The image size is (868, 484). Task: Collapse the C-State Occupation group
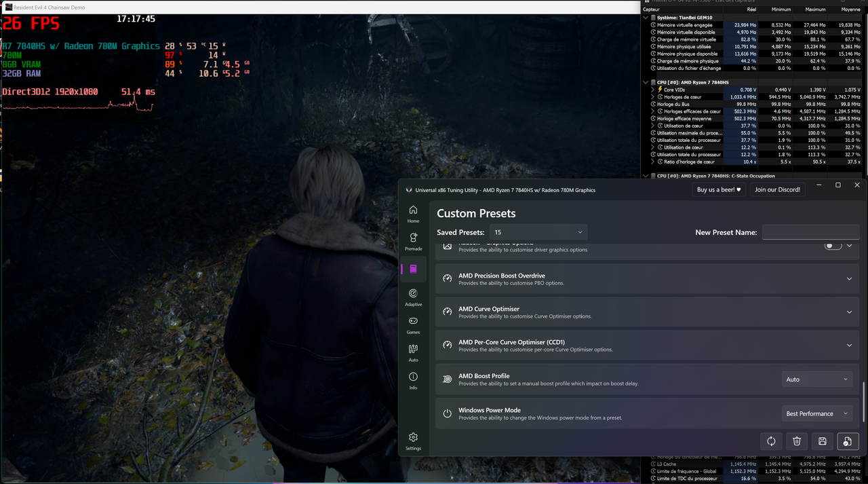[646, 176]
